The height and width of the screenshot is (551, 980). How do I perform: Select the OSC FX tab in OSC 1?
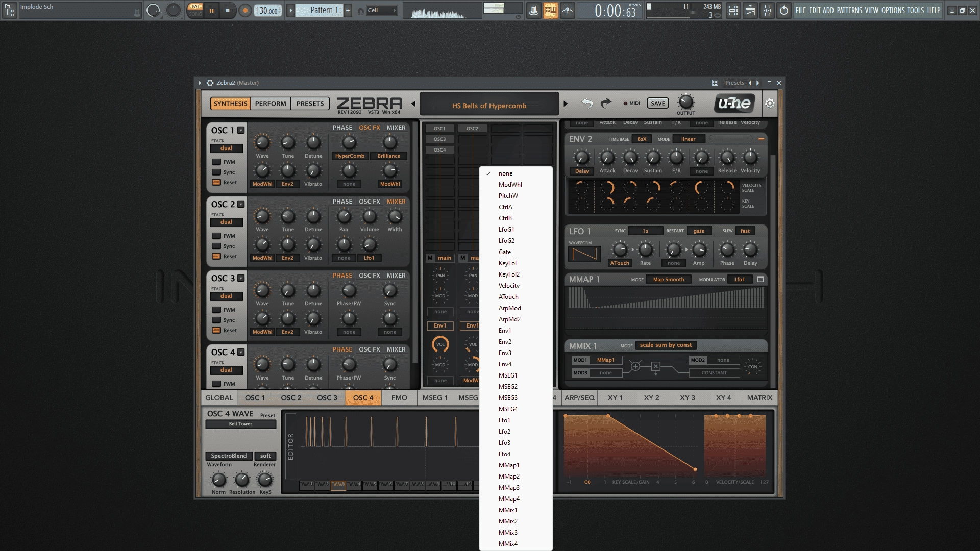pos(369,128)
